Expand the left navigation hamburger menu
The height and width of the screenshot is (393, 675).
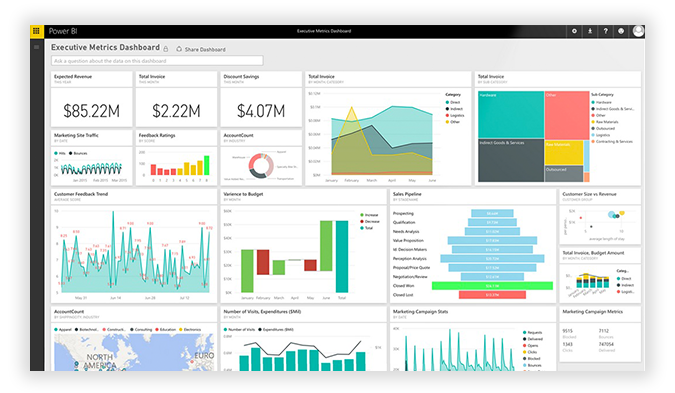point(36,47)
